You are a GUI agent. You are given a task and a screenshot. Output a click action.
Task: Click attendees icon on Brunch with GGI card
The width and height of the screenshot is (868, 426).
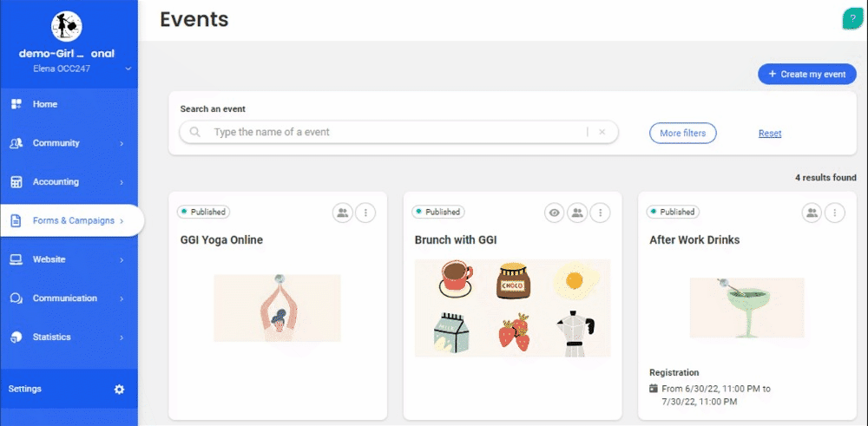(577, 213)
